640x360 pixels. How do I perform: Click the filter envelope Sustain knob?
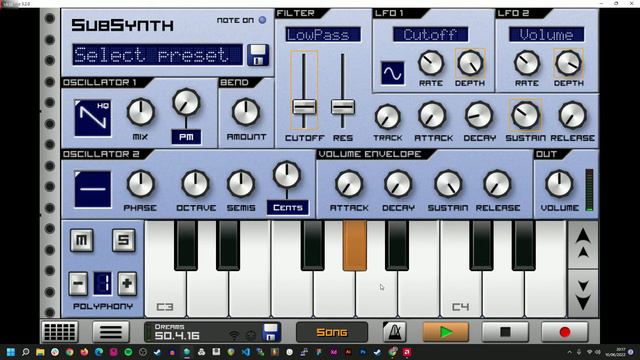click(526, 116)
